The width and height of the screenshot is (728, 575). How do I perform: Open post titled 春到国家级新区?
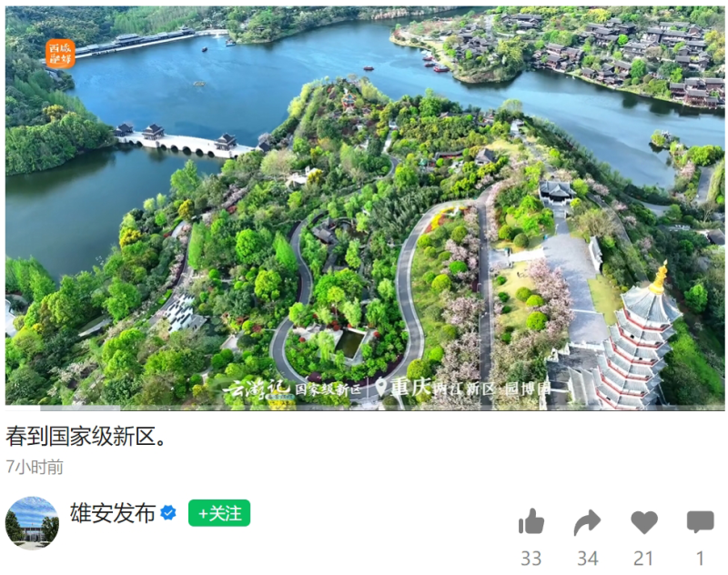[x=86, y=436]
